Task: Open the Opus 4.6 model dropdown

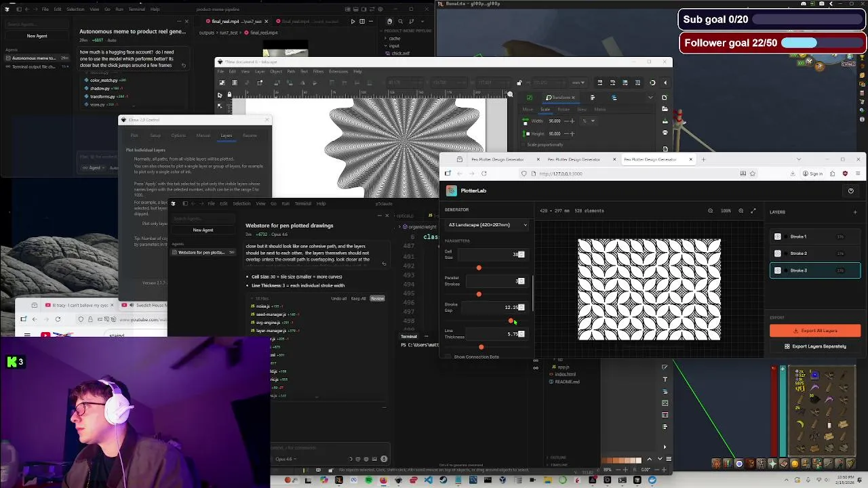Action: [x=284, y=459]
